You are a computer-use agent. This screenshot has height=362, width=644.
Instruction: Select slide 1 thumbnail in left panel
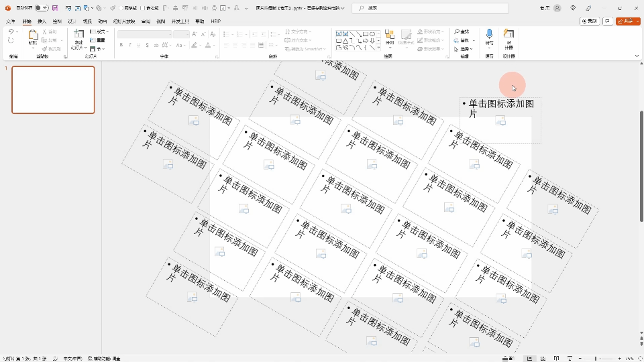(x=53, y=90)
